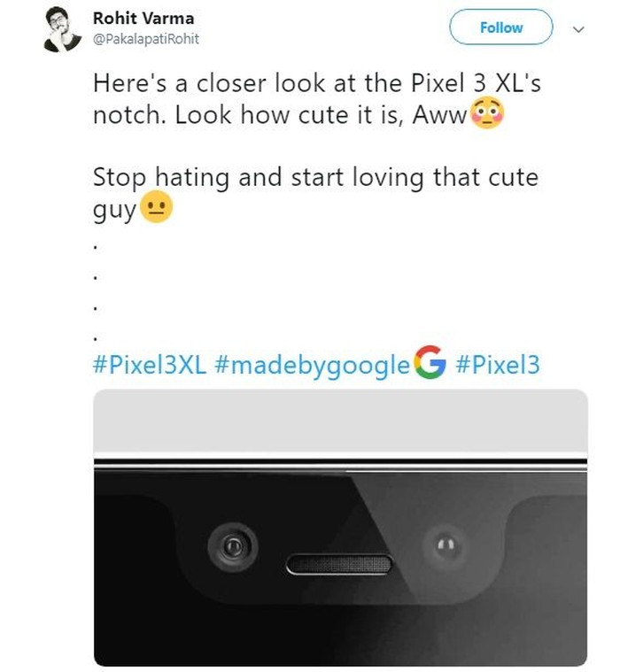Visit the #madebygoogle hashtag

pos(312,364)
